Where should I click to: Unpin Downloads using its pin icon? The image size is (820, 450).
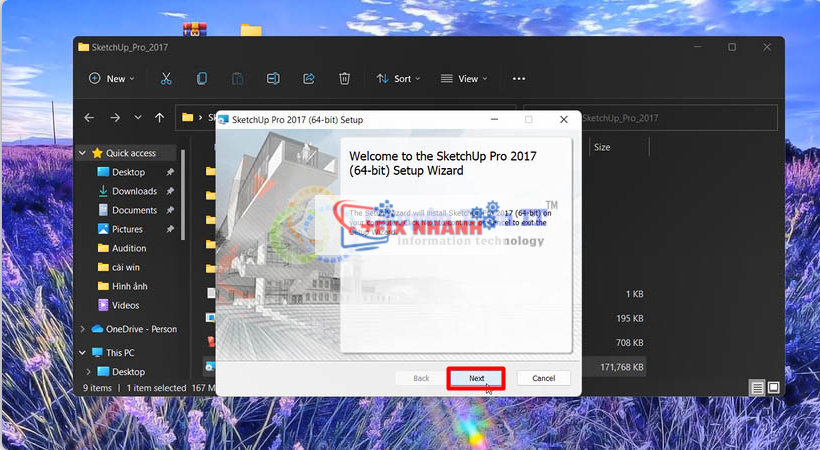[x=170, y=191]
